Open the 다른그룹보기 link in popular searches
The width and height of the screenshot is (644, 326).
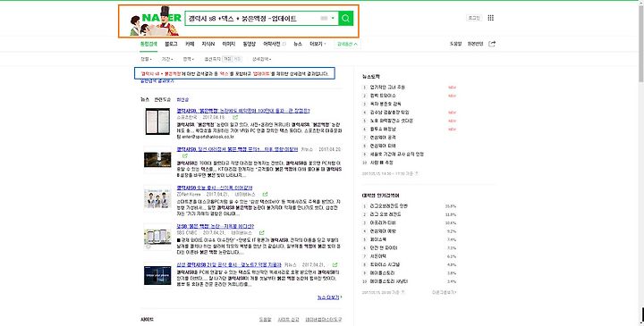point(444,292)
